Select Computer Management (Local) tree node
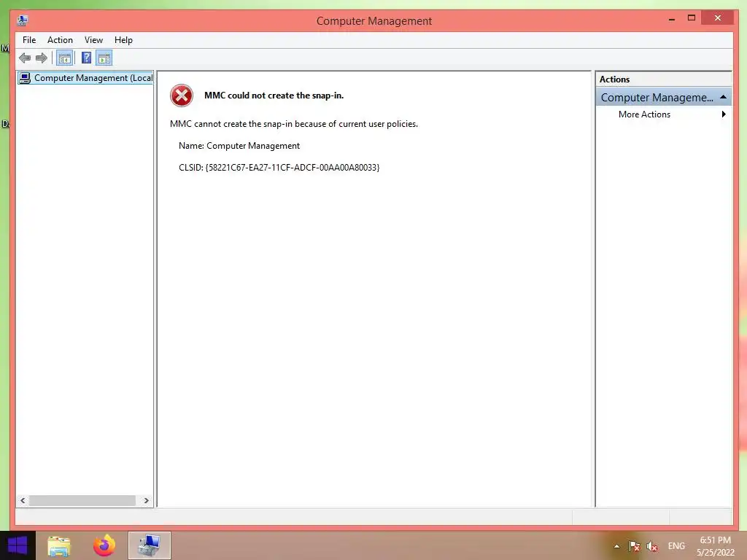The image size is (747, 560). coord(86,77)
